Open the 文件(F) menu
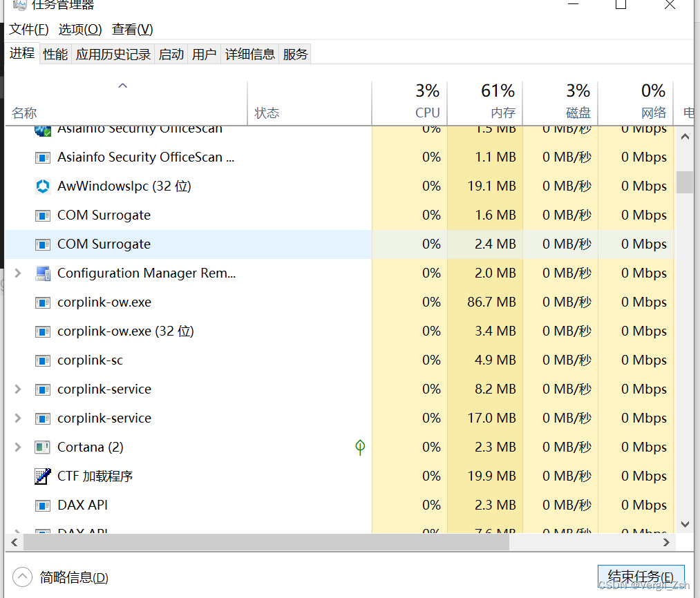The width and height of the screenshot is (700, 598). (x=29, y=30)
